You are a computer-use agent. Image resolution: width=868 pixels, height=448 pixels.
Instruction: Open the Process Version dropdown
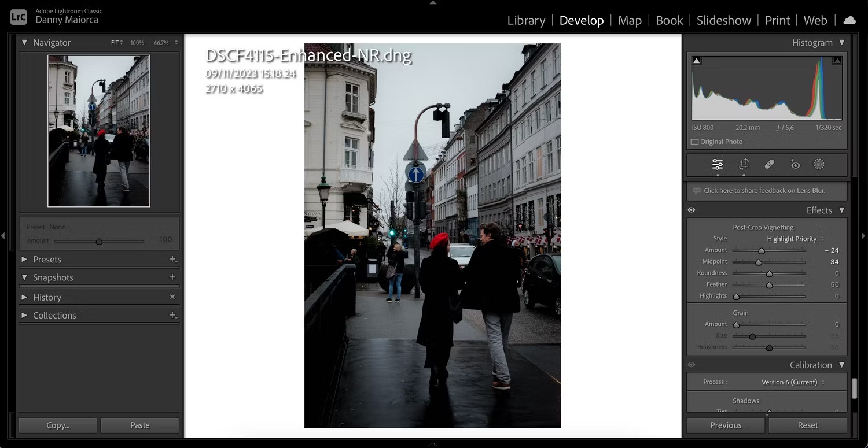click(x=792, y=382)
